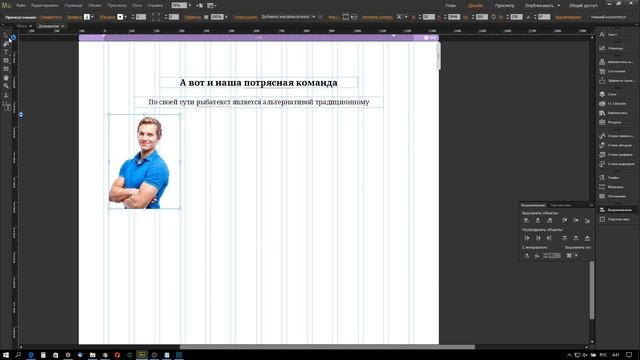Expand the Опубликовать dropdown arrow
Viewport: 640px width, 360px height.
pyautogui.click(x=559, y=5)
